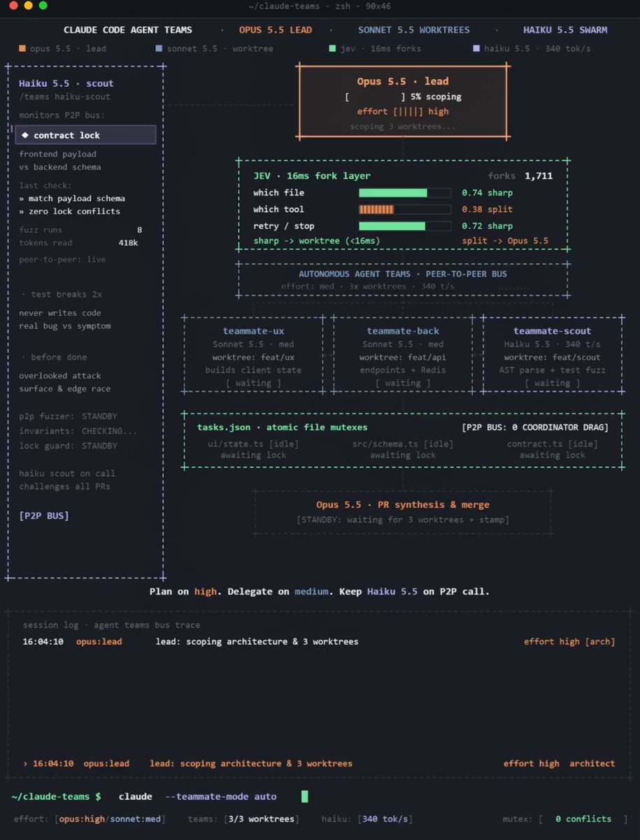
Task: Click the "[P2P BUS: 0 COORDINATOR DRAG]" label
Action: pyautogui.click(x=535, y=427)
